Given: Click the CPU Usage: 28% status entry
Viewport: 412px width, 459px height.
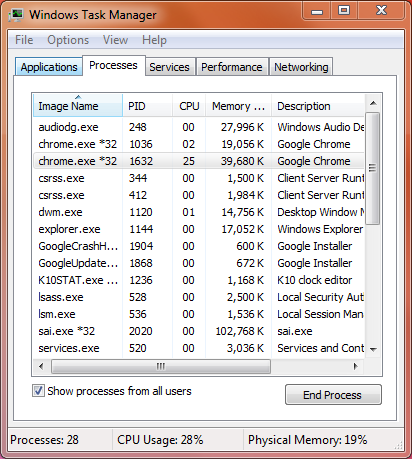Looking at the screenshot, I should pos(160,440).
